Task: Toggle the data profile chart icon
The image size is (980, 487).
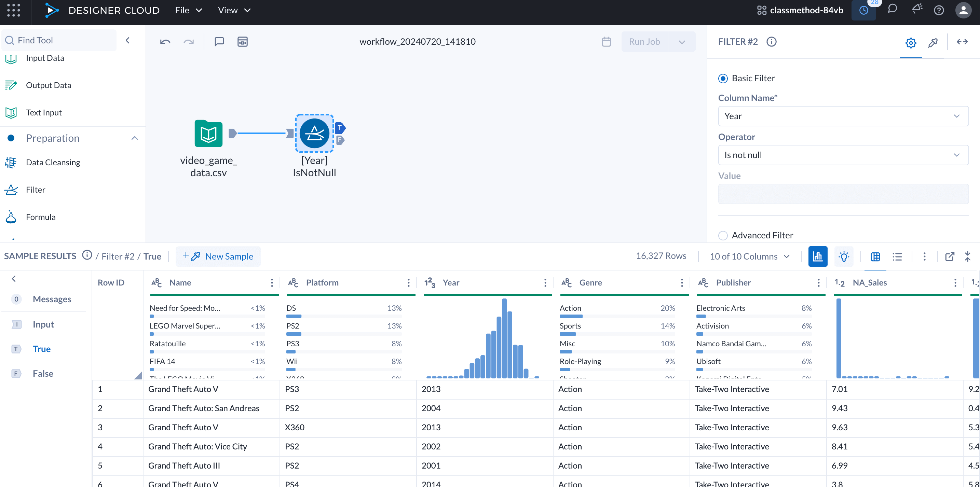Action: point(817,256)
